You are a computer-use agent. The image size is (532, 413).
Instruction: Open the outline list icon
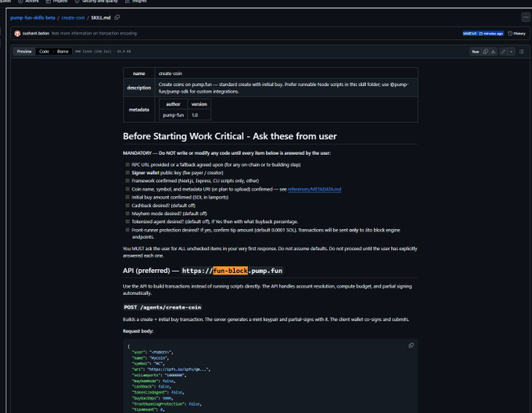point(522,52)
